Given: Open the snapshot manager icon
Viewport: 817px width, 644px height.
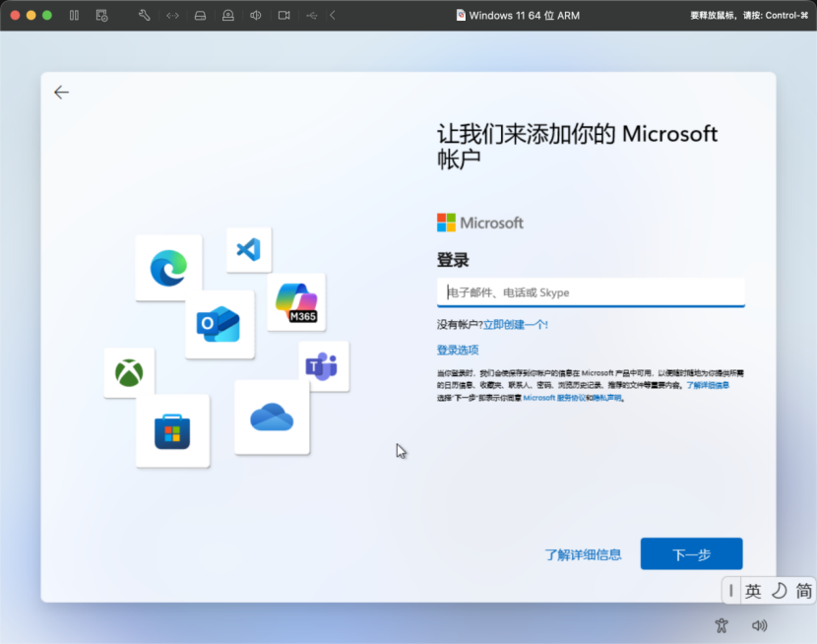Looking at the screenshot, I should [x=101, y=15].
